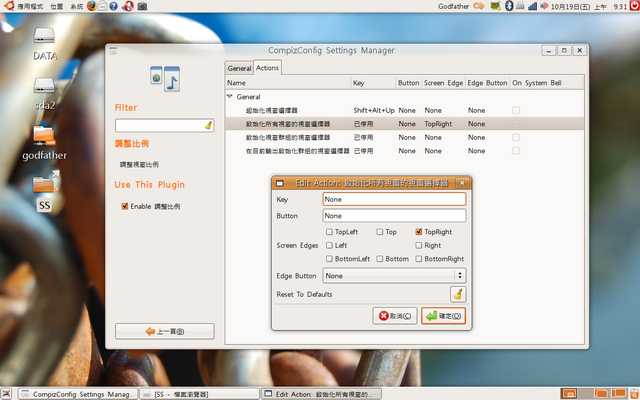Launch Opera from the top panel
The image size is (640, 400).
coord(128,6)
